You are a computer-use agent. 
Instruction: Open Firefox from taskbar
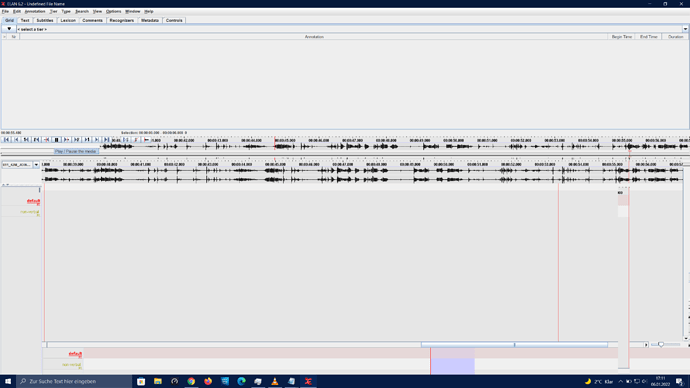(208, 381)
